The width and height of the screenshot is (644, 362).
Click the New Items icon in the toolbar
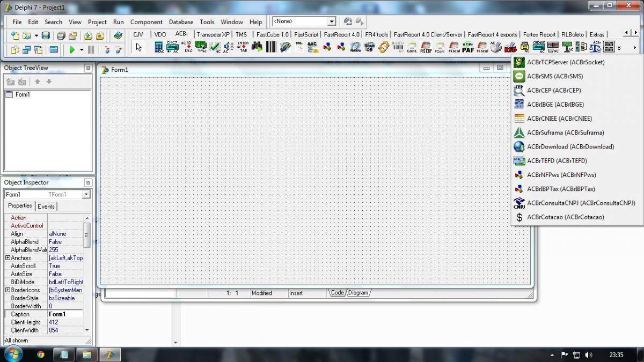coord(14,35)
